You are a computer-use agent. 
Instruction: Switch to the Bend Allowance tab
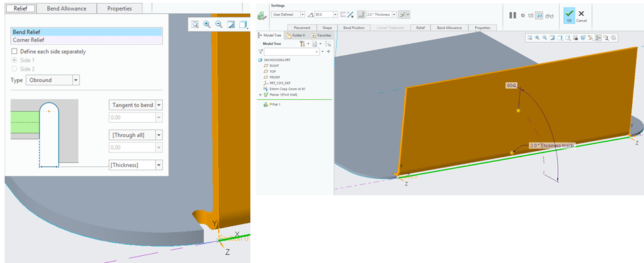66,9
